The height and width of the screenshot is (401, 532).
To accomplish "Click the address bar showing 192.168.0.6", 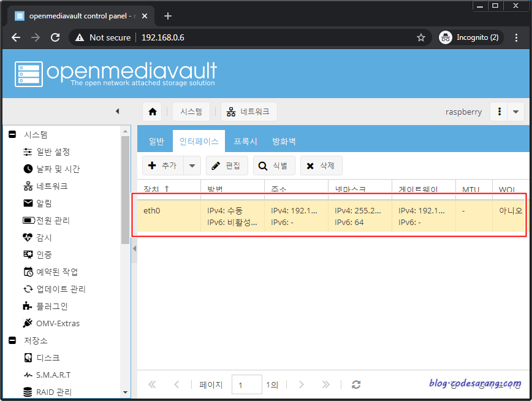I will tap(162, 37).
